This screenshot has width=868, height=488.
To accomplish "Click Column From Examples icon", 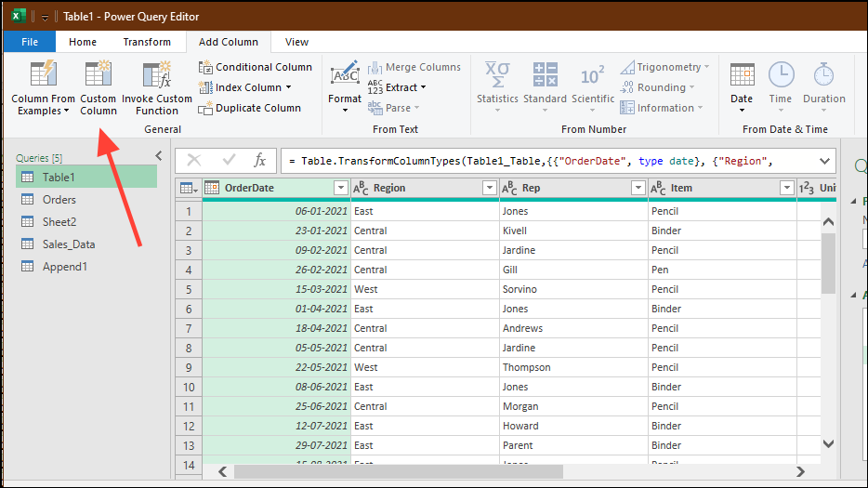I will pos(43,74).
